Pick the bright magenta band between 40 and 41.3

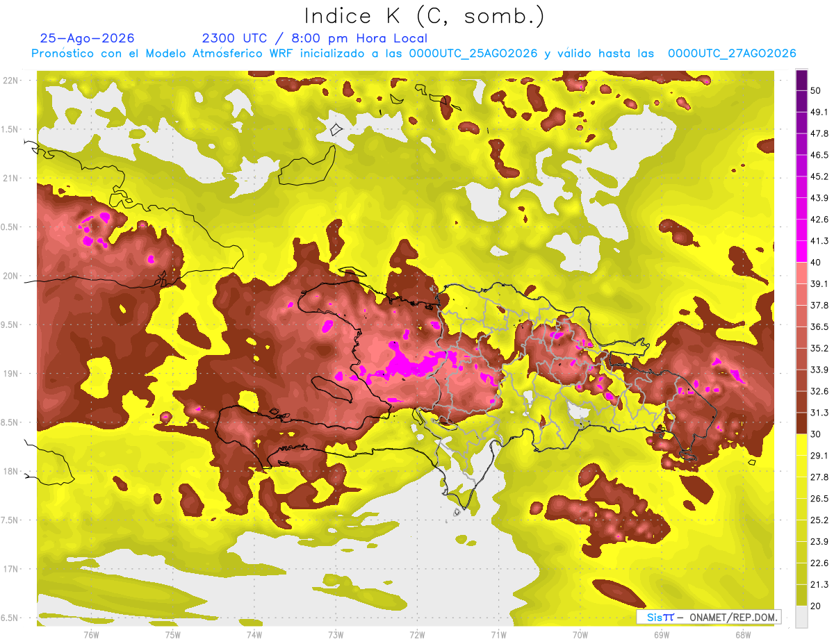[x=801, y=251]
